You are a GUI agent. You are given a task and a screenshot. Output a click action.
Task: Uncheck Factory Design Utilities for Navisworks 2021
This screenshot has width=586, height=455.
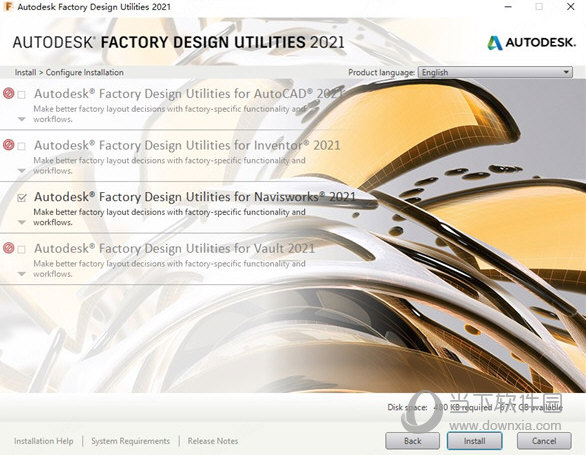tap(22, 197)
